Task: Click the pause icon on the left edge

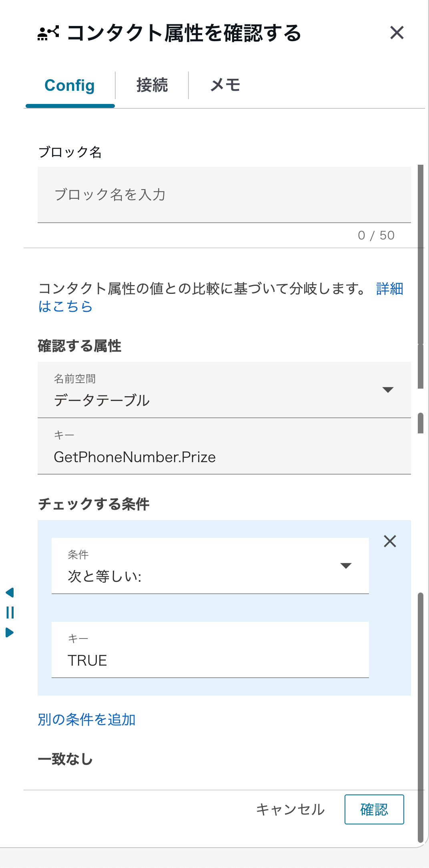Action: pyautogui.click(x=10, y=613)
